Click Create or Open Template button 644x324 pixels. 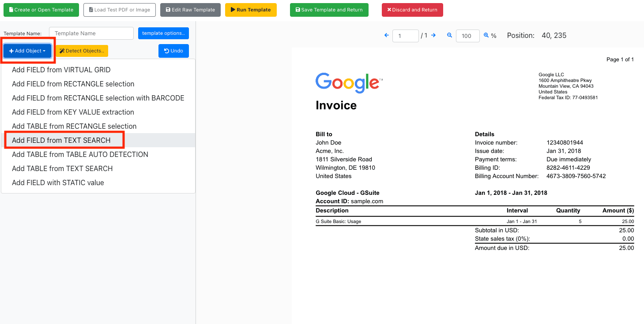[x=41, y=10]
